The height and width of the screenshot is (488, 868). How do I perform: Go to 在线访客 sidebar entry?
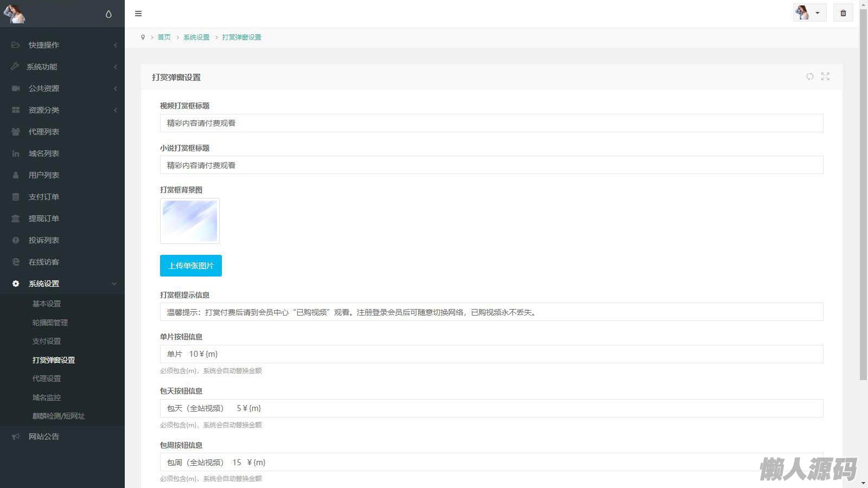tap(43, 262)
